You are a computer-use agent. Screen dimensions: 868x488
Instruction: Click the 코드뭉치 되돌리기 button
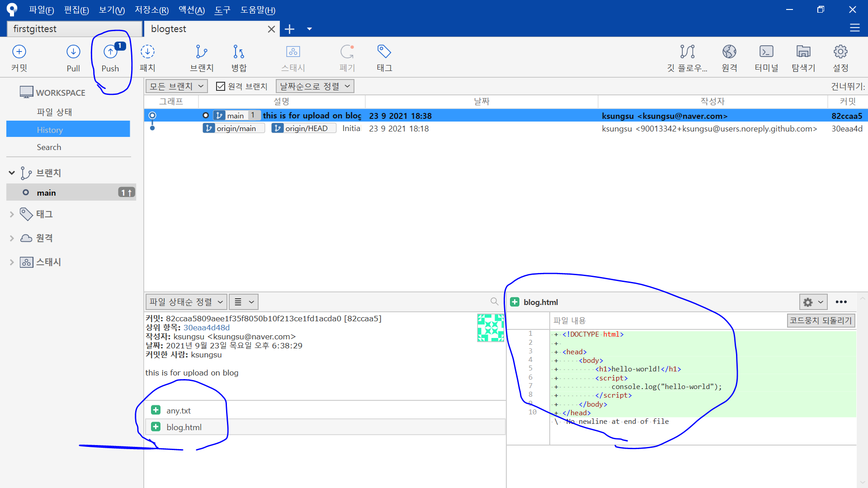821,320
